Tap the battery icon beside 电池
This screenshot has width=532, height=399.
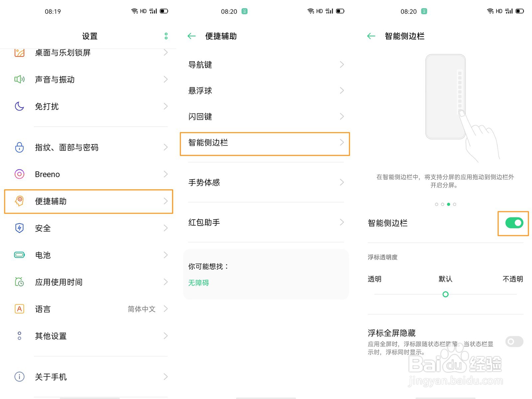click(x=20, y=255)
